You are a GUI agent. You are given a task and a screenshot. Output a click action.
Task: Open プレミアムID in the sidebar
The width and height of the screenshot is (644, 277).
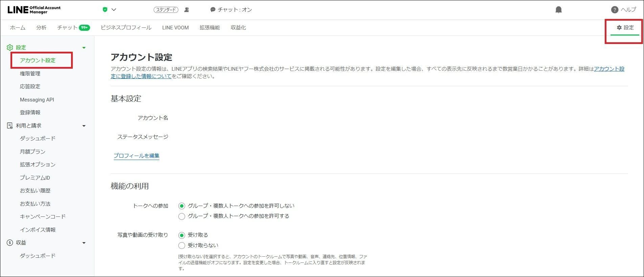35,178
